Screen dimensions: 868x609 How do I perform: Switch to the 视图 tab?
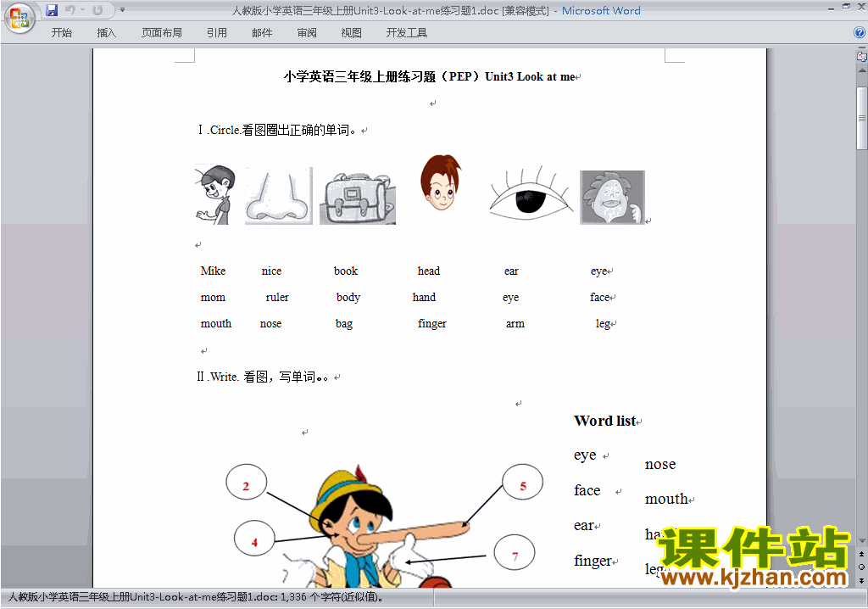tap(352, 33)
